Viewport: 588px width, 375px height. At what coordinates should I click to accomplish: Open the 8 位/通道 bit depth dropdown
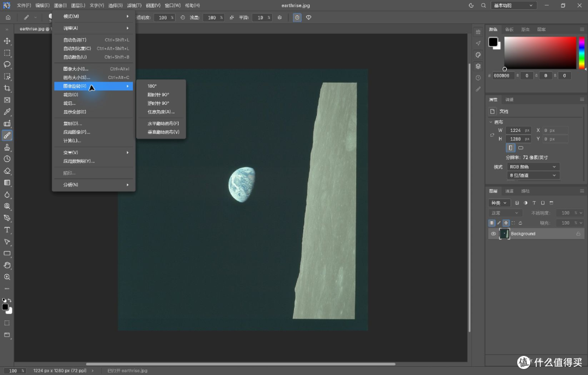tap(533, 176)
